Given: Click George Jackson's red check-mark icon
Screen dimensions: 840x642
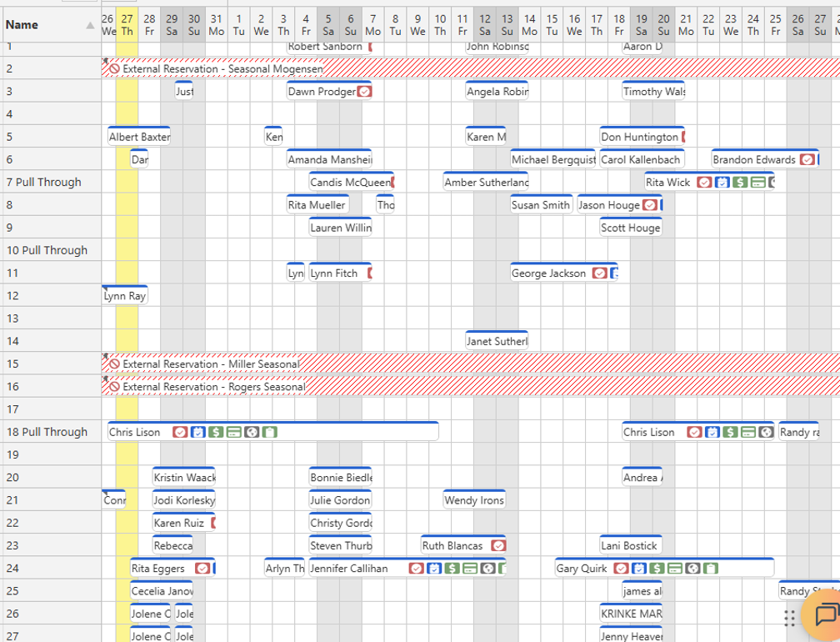Looking at the screenshot, I should (599, 273).
